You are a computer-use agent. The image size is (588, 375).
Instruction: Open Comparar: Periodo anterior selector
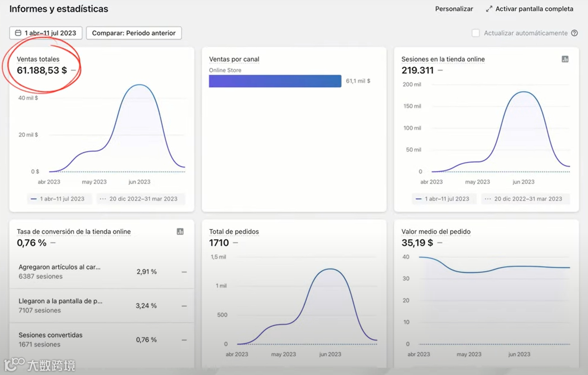tap(134, 33)
